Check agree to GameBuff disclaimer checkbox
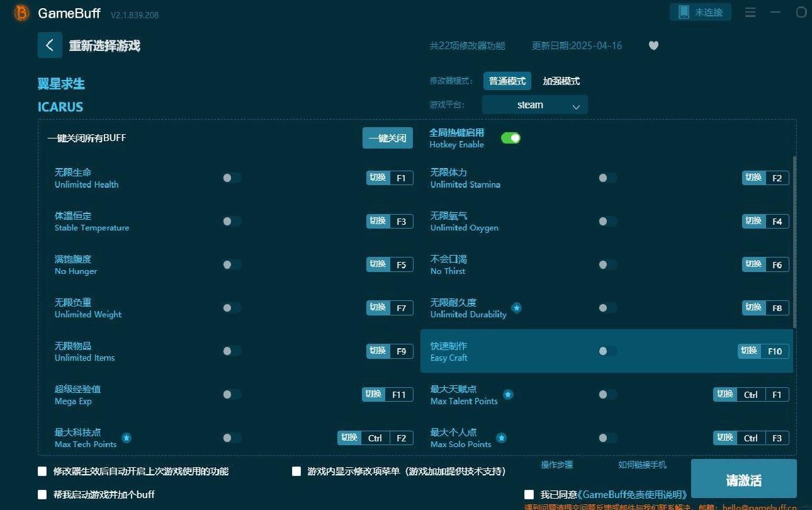The height and width of the screenshot is (510, 812). (529, 494)
